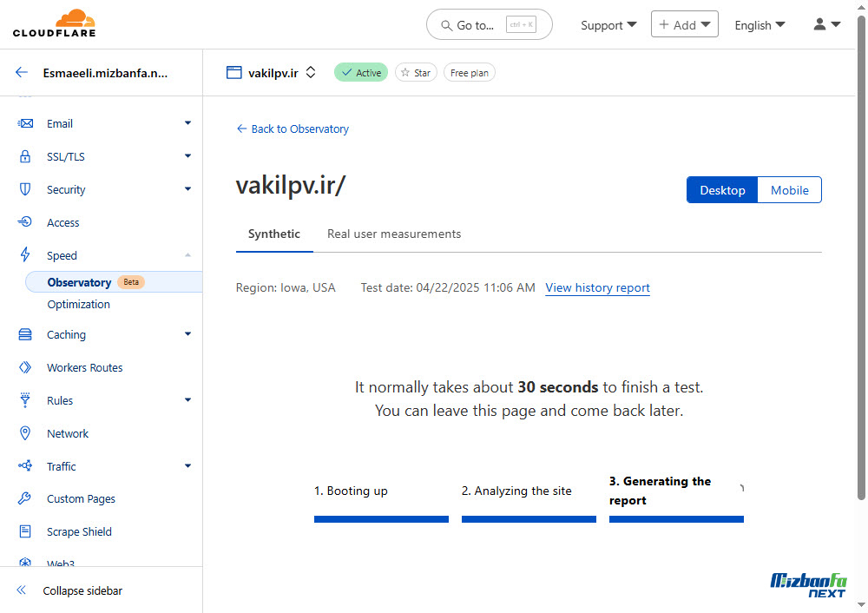The height and width of the screenshot is (613, 868).
Task: Click the website window icon beside vakilpv.ir
Action: pyautogui.click(x=234, y=73)
